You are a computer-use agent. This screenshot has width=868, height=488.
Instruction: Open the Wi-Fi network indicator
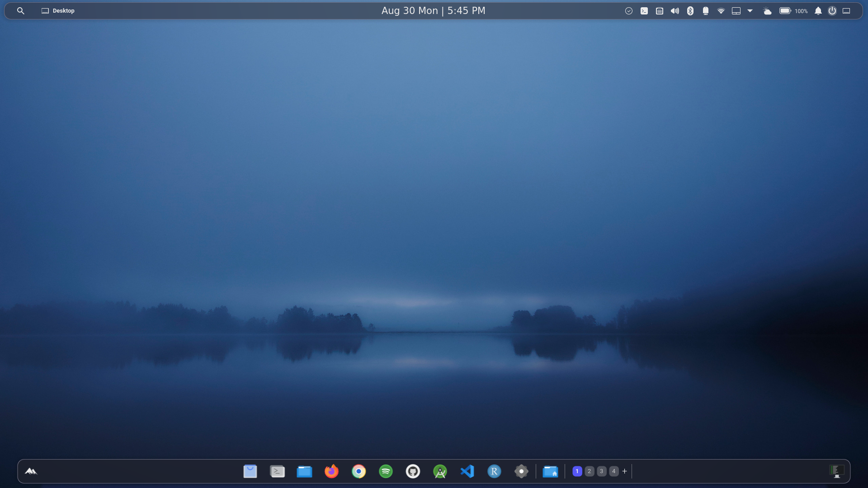(721, 11)
